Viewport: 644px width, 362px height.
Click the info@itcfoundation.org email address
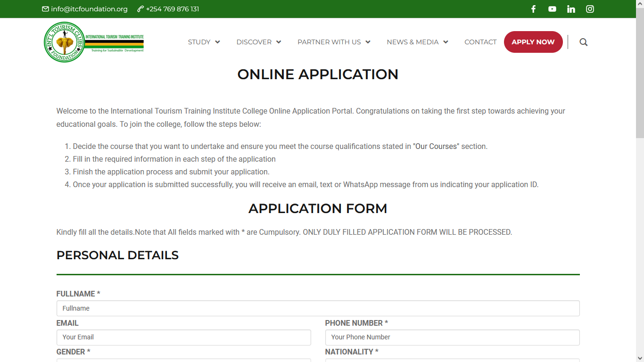click(89, 9)
